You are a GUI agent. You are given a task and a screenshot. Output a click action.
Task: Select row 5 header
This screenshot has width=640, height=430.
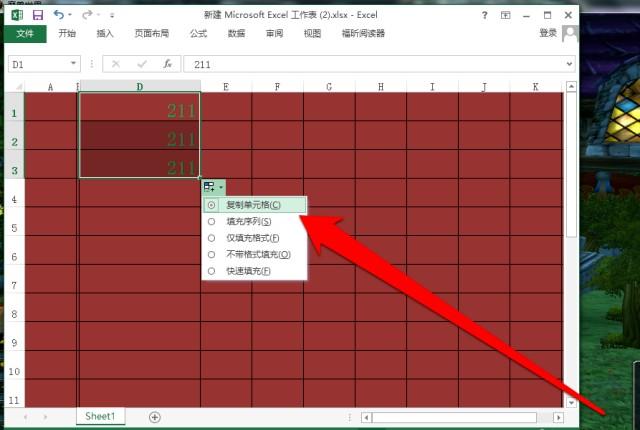pyautogui.click(x=14, y=222)
